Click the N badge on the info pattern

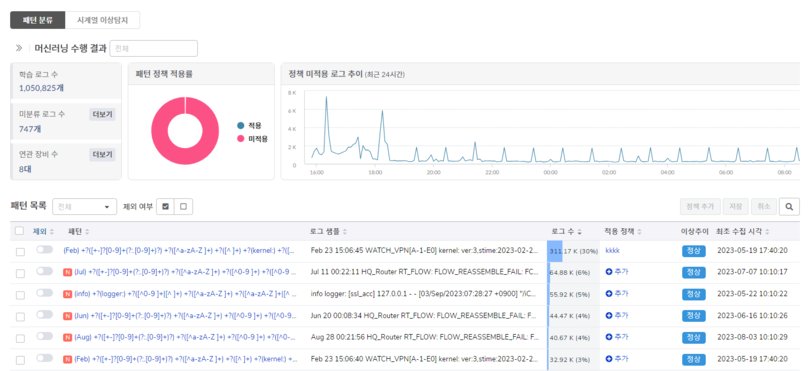[x=67, y=294]
